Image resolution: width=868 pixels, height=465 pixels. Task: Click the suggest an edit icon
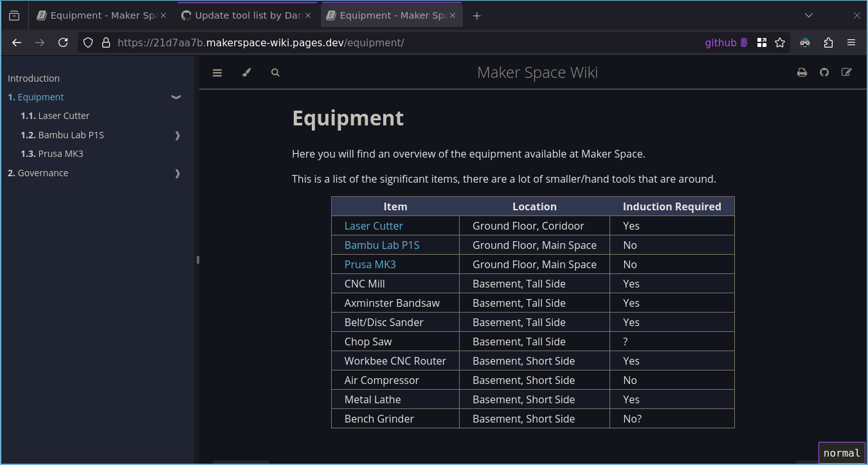coord(847,73)
